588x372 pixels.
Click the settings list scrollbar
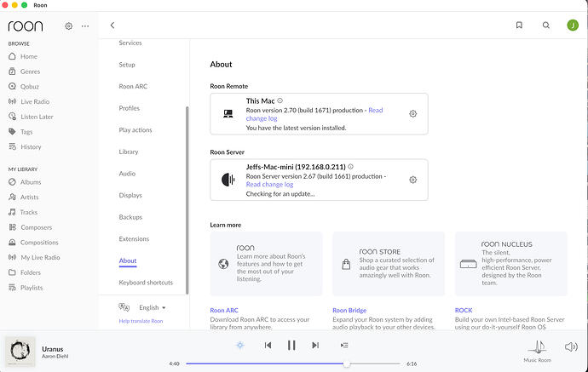click(187, 200)
